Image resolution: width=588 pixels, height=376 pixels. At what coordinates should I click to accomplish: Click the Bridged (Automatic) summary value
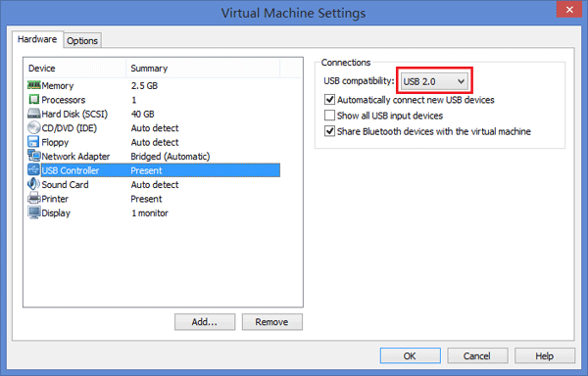(171, 156)
